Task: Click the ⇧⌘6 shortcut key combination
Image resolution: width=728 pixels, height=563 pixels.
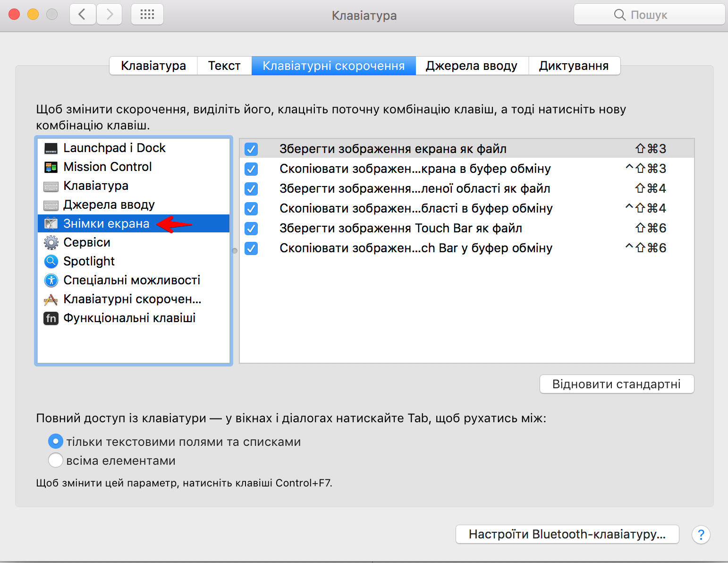Action: click(651, 228)
